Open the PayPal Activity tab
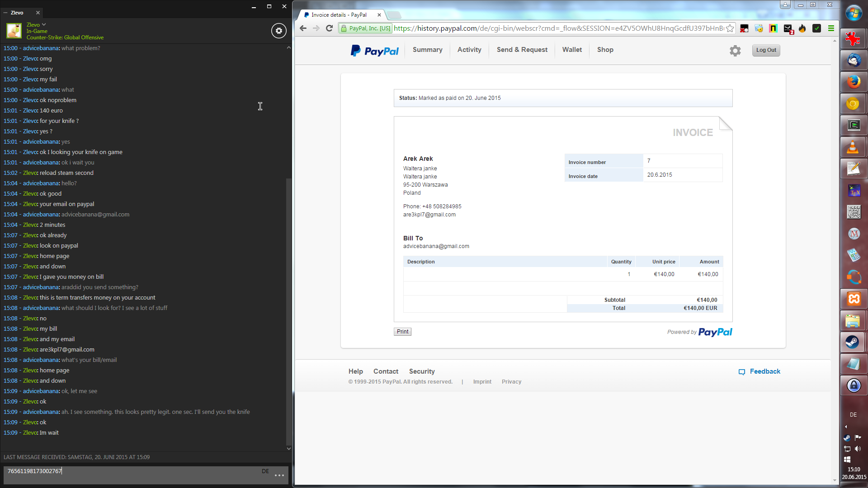The width and height of the screenshot is (868, 488). pyautogui.click(x=469, y=50)
